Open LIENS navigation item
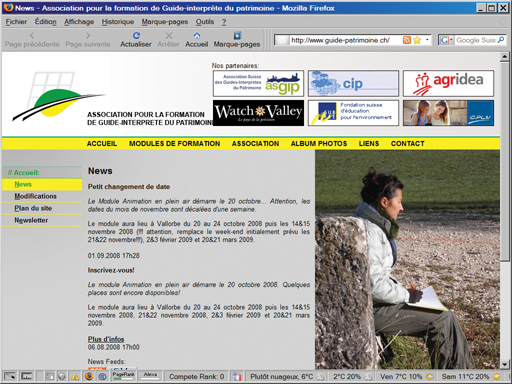Image resolution: width=512 pixels, height=384 pixels. tap(369, 144)
